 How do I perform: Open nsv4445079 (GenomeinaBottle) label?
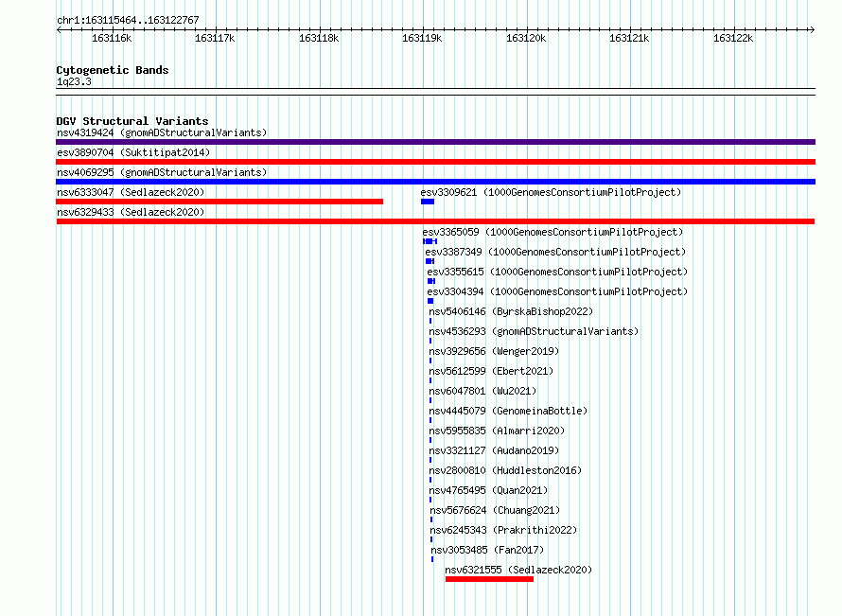pos(508,411)
